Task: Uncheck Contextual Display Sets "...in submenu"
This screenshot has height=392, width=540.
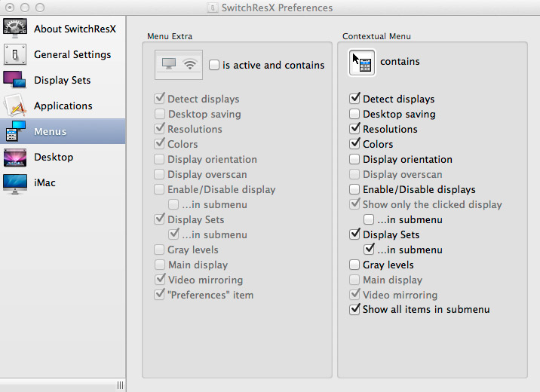Action: (x=370, y=250)
